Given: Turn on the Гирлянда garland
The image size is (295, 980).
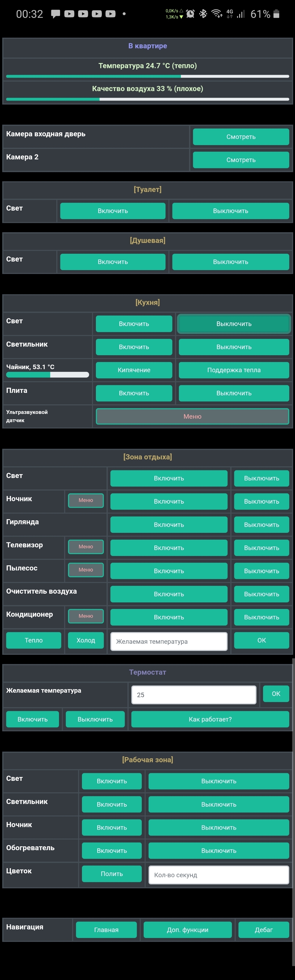Looking at the screenshot, I should [169, 525].
